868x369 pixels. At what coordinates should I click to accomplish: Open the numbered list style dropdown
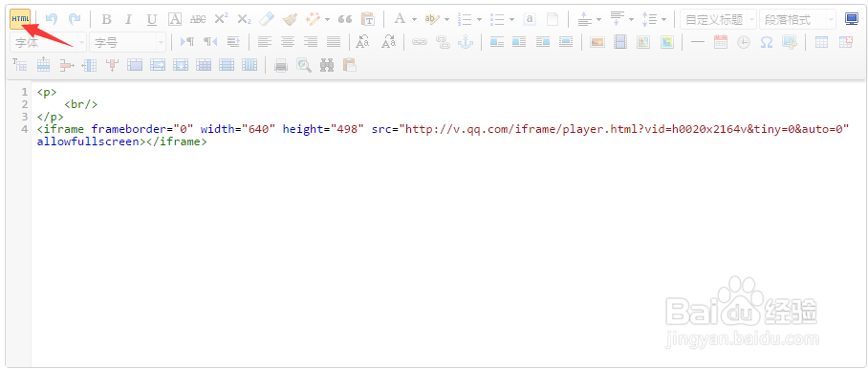pyautogui.click(x=479, y=20)
